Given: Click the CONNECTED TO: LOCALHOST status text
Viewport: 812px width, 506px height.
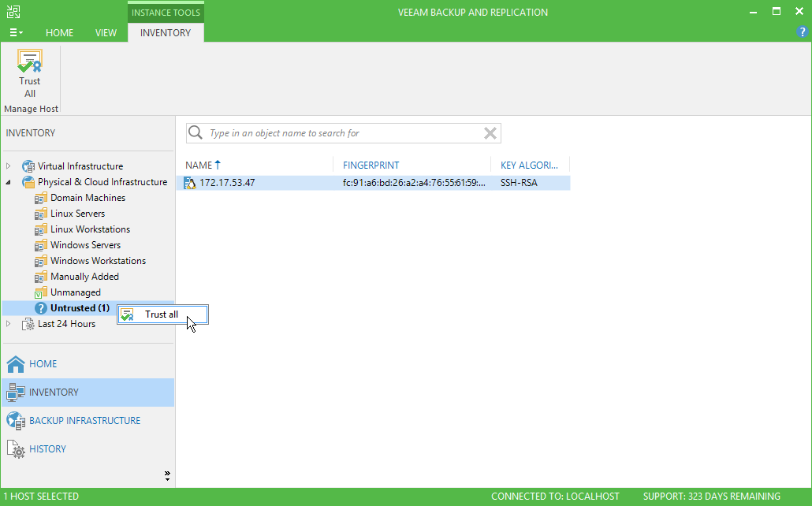Looking at the screenshot, I should coord(555,497).
